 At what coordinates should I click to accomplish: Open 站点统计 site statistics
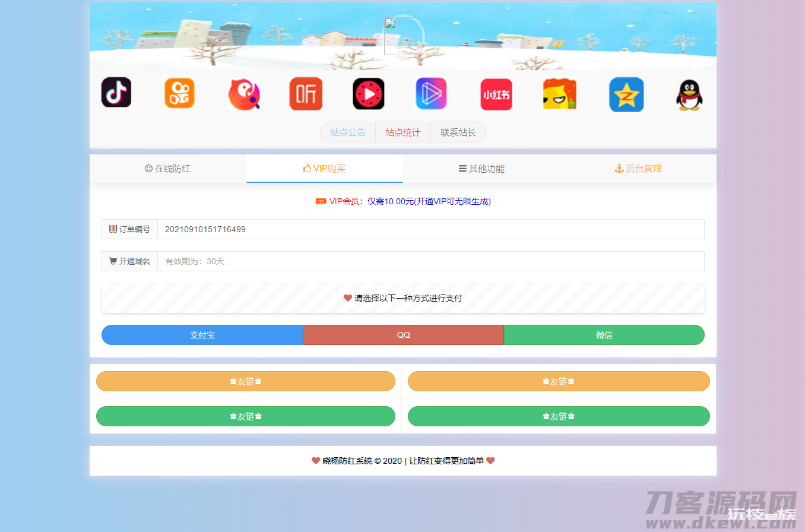pos(403,132)
